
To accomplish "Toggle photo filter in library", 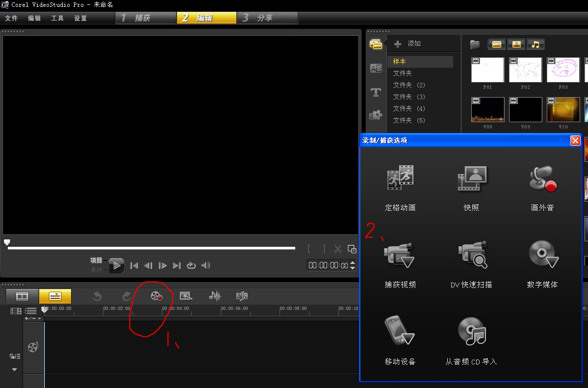I will coord(516,44).
